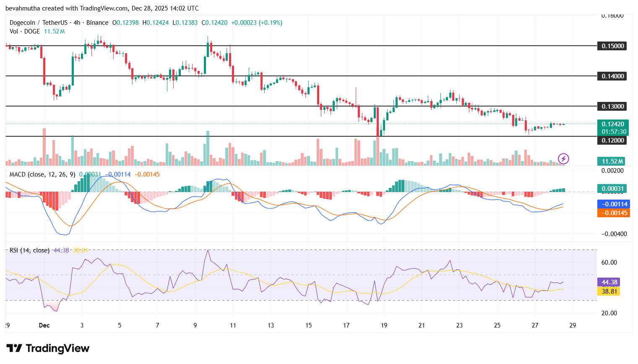Image resolution: width=638 pixels, height=364 pixels.
Task: Click the Dec label on the time axis
Action: [44, 325]
